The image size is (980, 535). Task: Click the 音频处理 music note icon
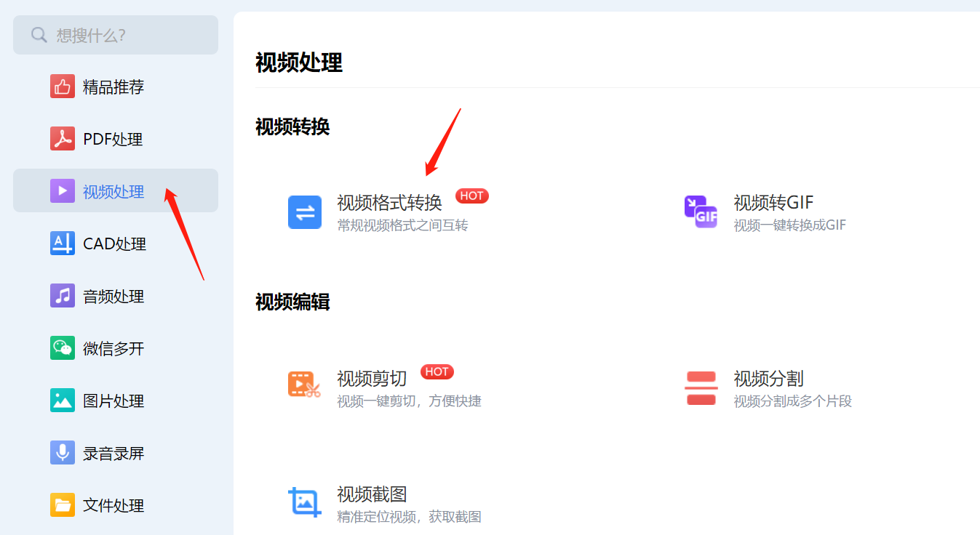(x=63, y=295)
